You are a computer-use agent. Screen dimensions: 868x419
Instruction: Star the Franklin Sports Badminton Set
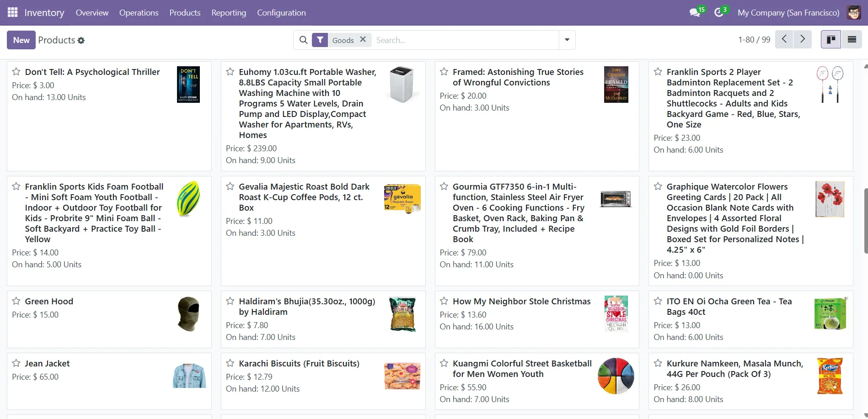(x=658, y=72)
